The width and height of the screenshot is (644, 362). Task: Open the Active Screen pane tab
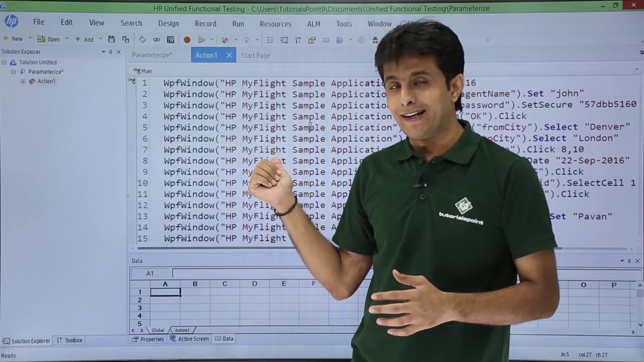point(189,339)
